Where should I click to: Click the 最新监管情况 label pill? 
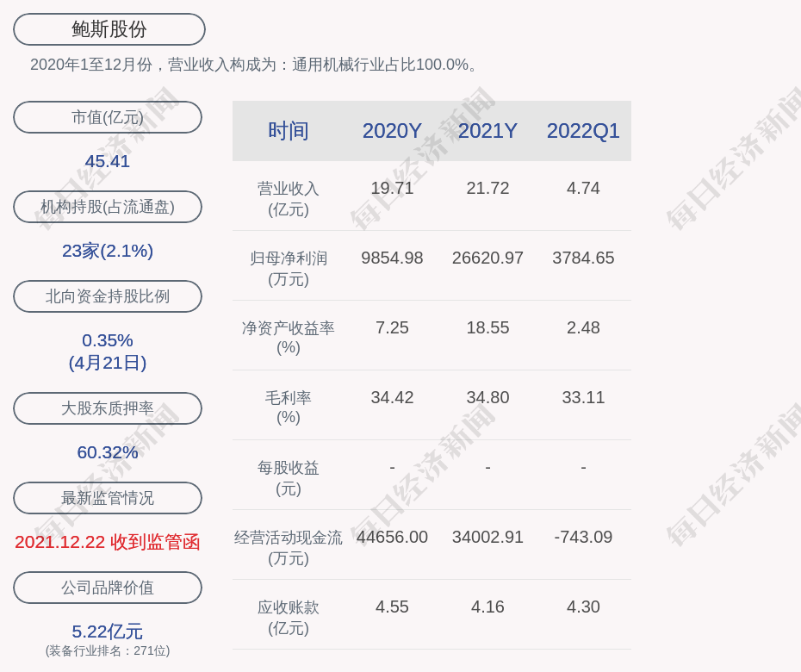pyautogui.click(x=108, y=498)
